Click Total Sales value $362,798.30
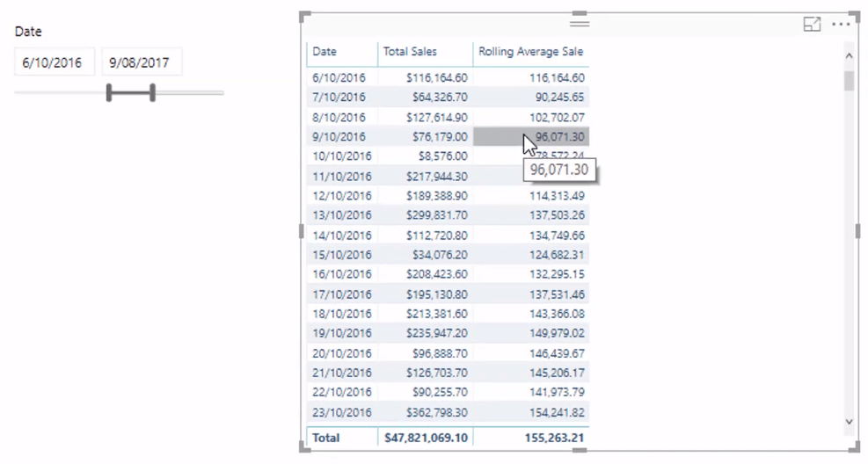The width and height of the screenshot is (868, 464). (437, 412)
